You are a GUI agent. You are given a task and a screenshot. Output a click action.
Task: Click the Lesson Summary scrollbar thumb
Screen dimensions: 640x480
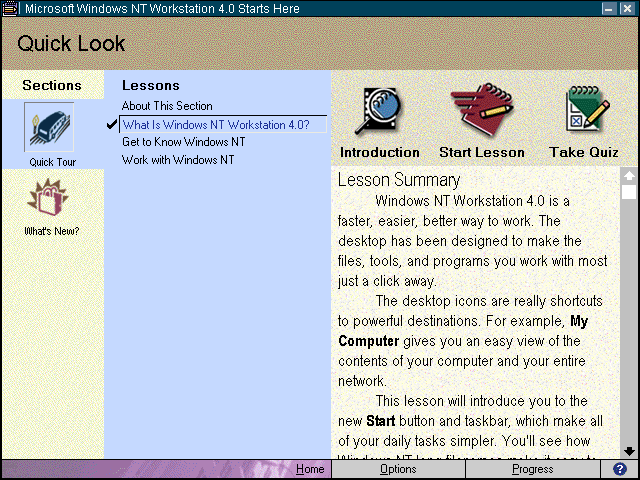point(629,192)
